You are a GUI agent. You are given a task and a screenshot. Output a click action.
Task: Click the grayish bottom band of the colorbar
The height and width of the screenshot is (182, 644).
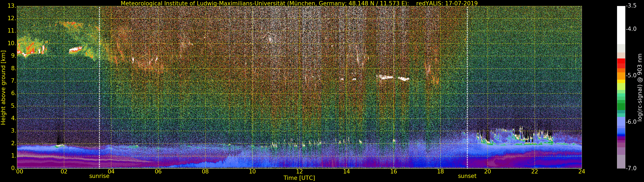point(621,161)
